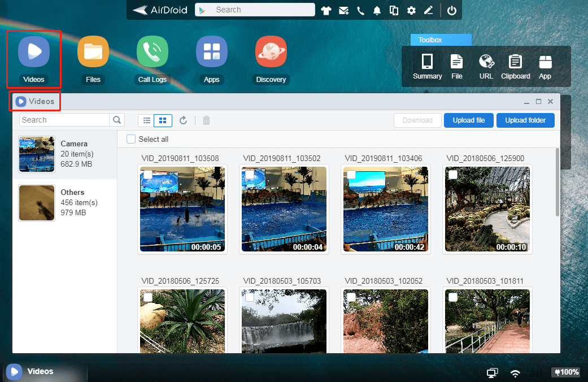
Task: Open the new message envelope icon
Action: click(x=343, y=11)
